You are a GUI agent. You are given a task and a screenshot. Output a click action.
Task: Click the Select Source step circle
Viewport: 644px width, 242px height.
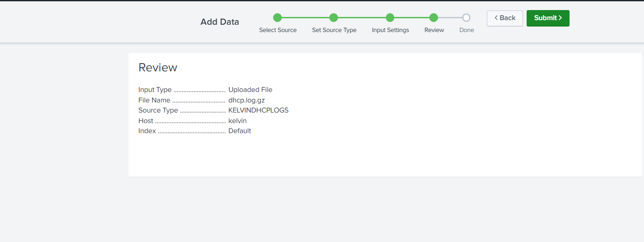click(x=278, y=18)
